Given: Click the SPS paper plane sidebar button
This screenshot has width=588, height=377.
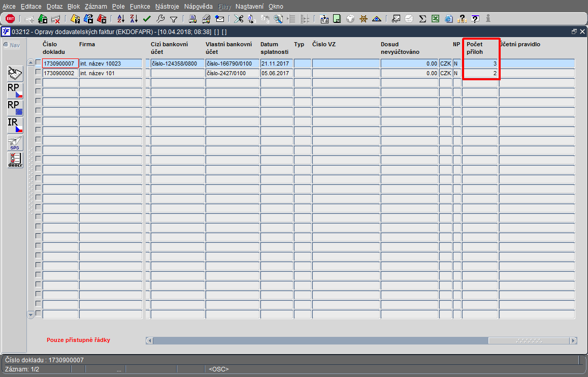Looking at the screenshot, I should pos(15,143).
